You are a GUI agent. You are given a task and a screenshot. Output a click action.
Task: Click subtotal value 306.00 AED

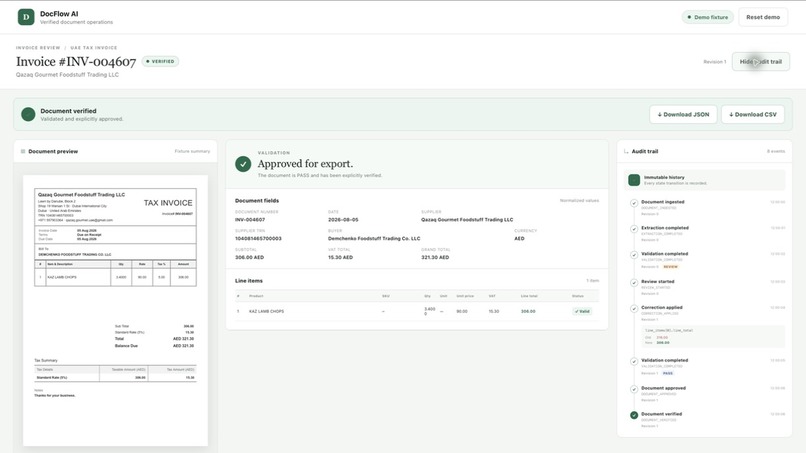pos(249,257)
